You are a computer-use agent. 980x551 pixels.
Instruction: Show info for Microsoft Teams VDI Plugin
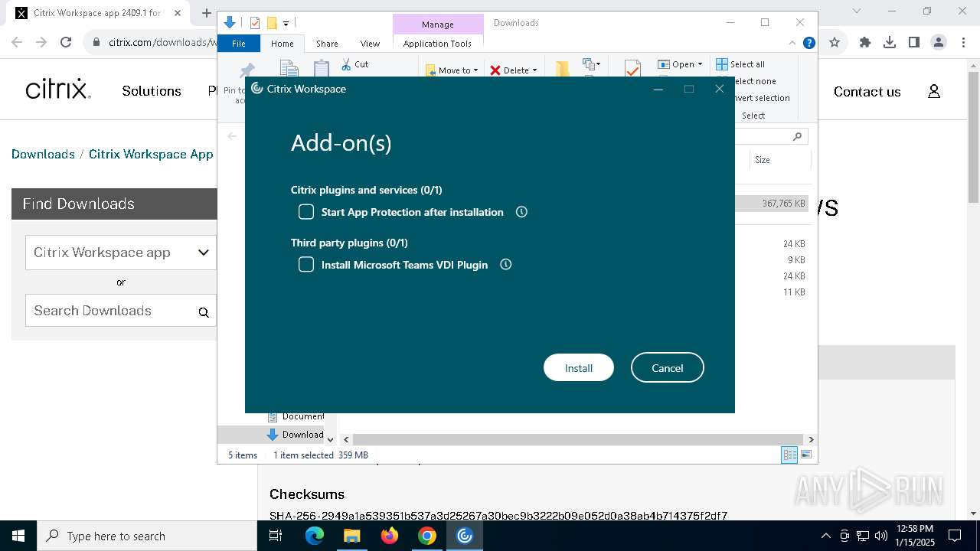[505, 265]
